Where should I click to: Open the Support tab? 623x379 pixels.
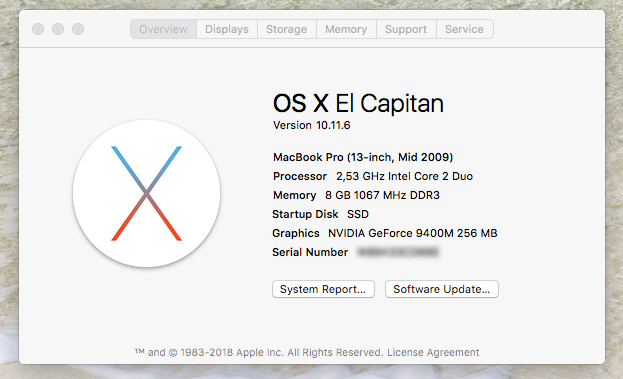click(x=406, y=29)
